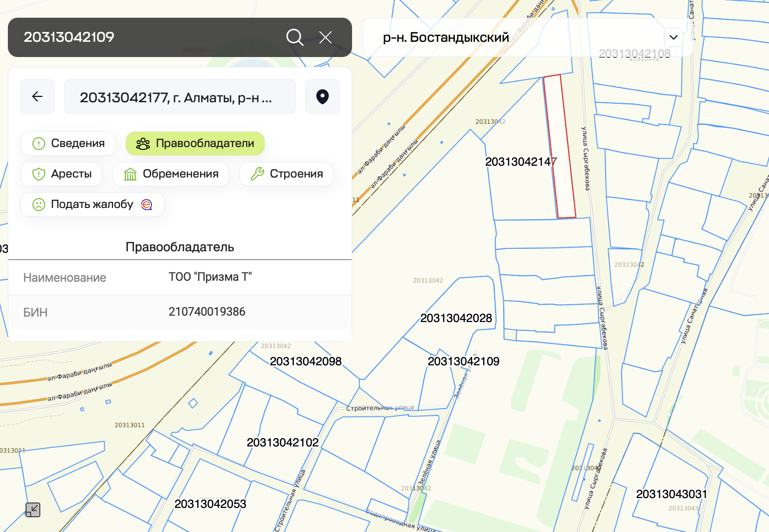Screen dimensions: 769x532
Task: Click parcel label 20313042102 on the map
Action: tap(282, 443)
